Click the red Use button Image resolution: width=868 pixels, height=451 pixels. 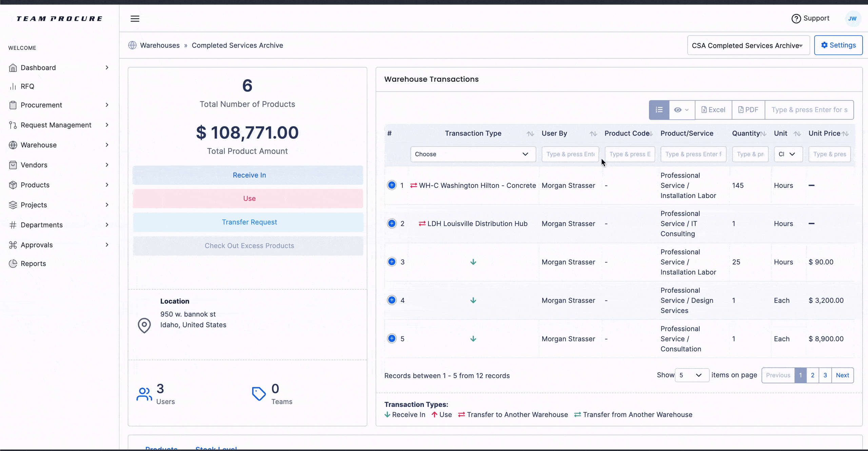click(248, 199)
